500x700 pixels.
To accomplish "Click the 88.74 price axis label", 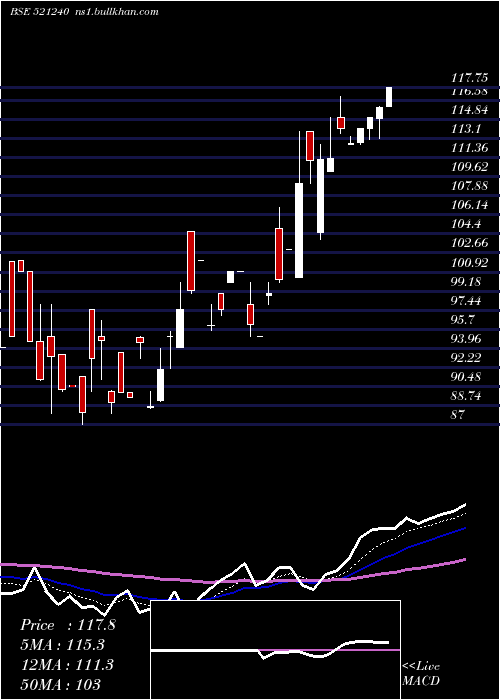I will coord(466,396).
